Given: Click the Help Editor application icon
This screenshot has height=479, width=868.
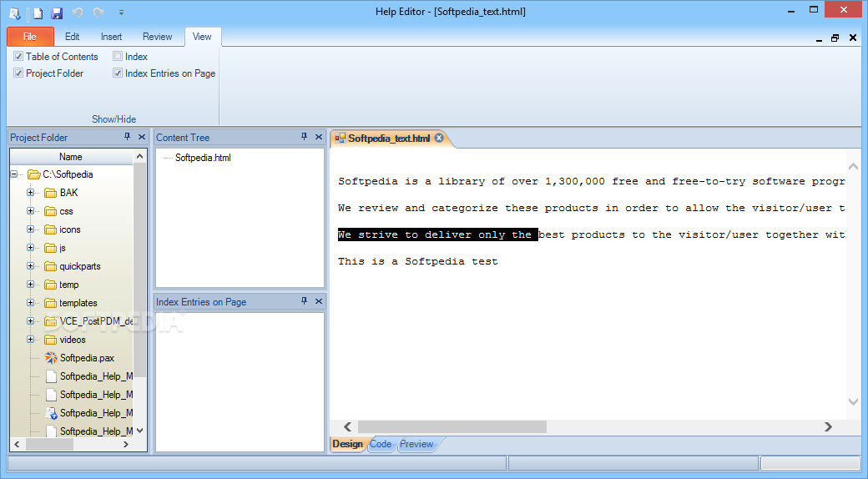Looking at the screenshot, I should 15,13.
